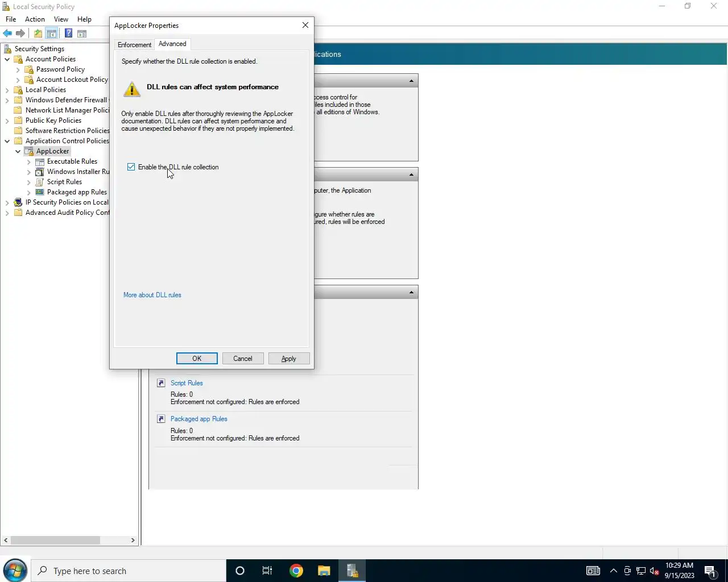Click the network tray icon
728x582 pixels.
(641, 571)
